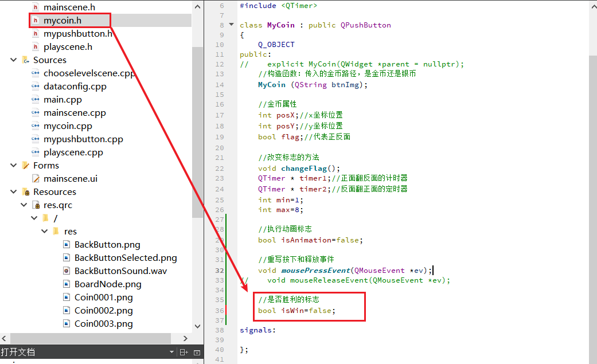Collapse the res subfolder chevron
Viewport: 597px width, 364px height.
45,231
